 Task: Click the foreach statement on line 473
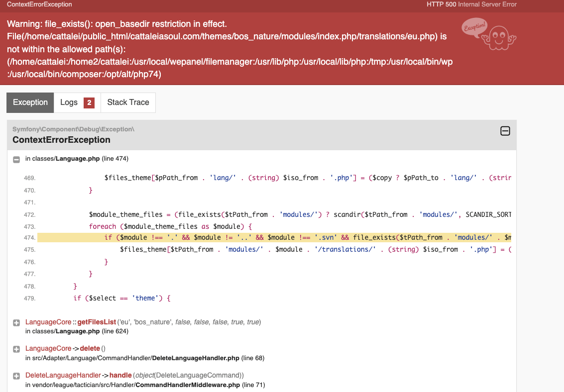(171, 226)
